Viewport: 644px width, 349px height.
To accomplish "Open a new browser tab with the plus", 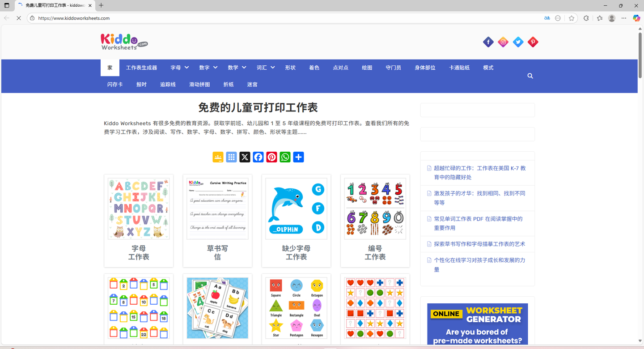I will click(101, 5).
